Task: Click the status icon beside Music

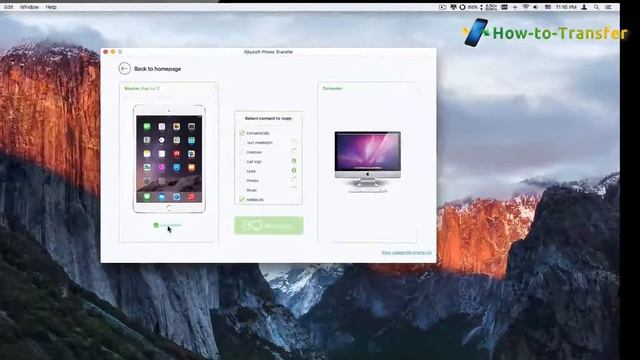Action: coord(294,189)
